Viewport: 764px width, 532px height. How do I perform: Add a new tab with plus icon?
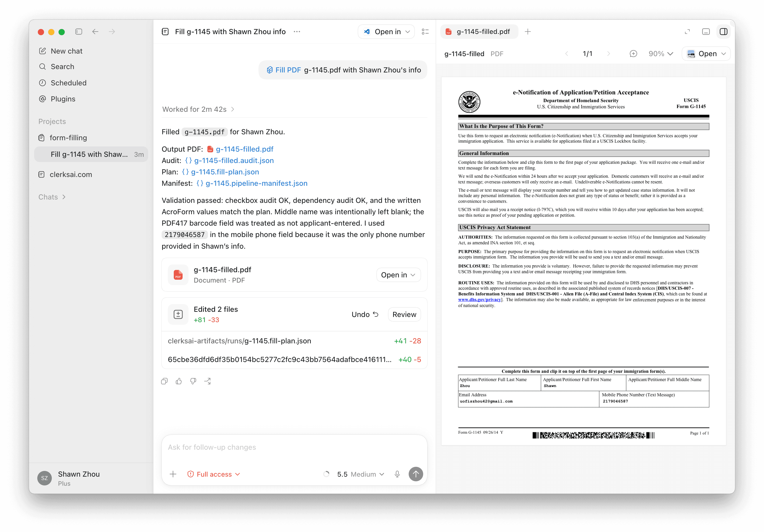click(x=528, y=32)
